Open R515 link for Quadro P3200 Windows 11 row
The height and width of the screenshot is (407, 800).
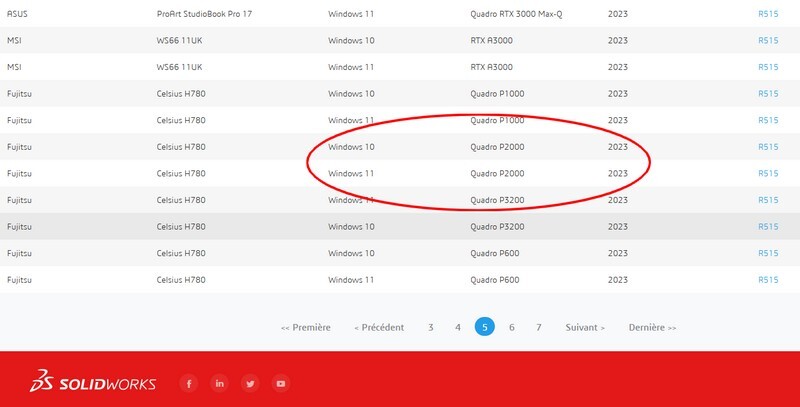tap(768, 200)
